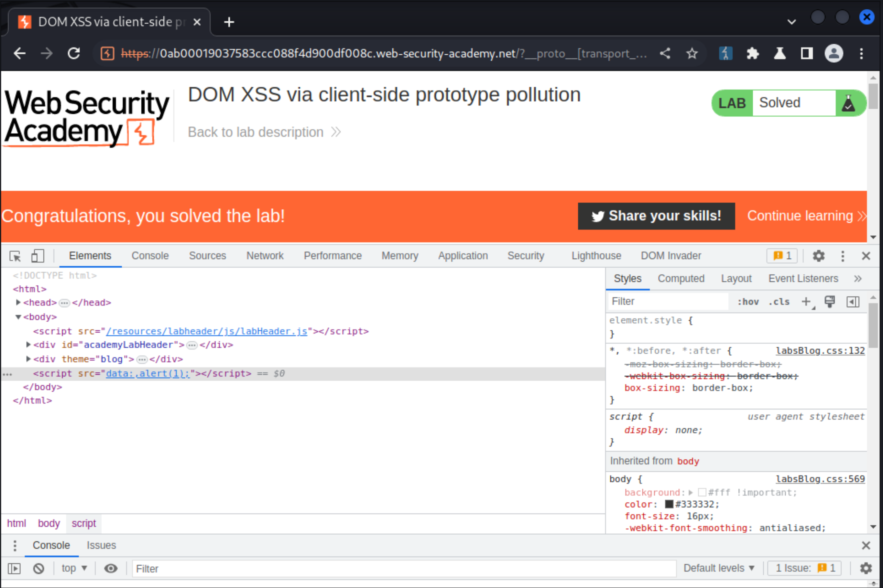
Task: Open the side panel icon in toolbar
Action: pyautogui.click(x=806, y=54)
